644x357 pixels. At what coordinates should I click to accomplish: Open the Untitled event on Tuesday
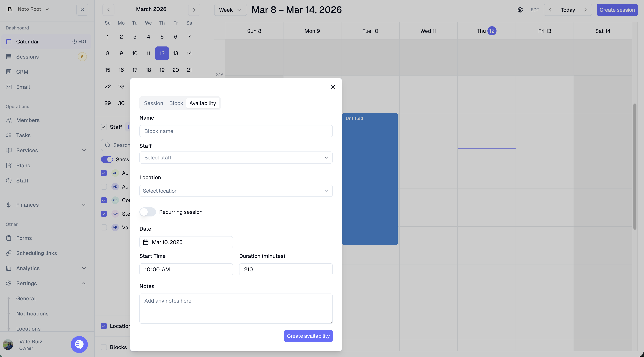[370, 179]
